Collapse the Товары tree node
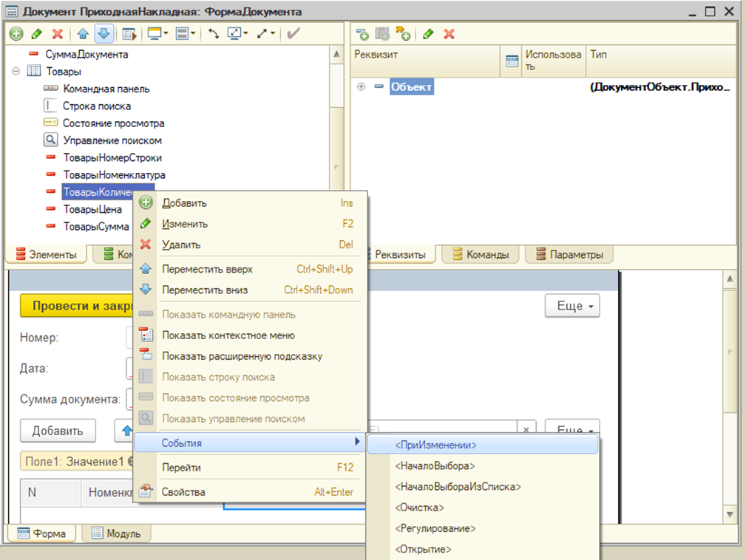This screenshot has height=560, width=746. (16, 72)
